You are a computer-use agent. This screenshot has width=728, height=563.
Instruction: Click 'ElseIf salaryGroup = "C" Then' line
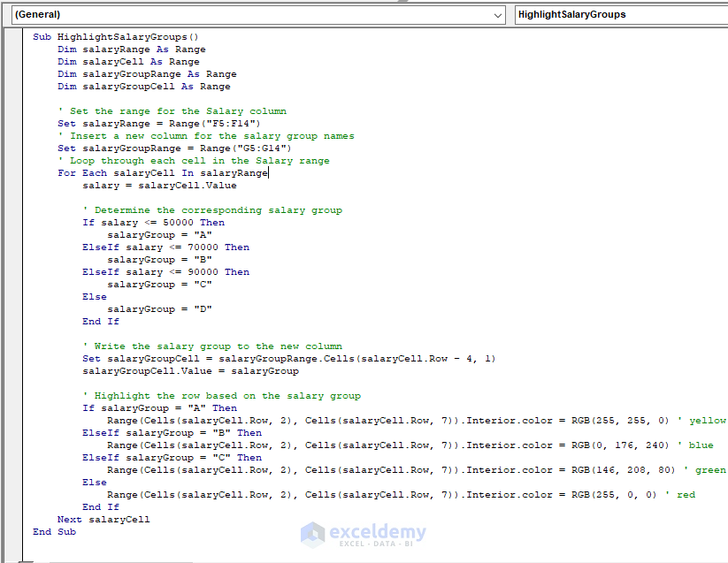172,458
